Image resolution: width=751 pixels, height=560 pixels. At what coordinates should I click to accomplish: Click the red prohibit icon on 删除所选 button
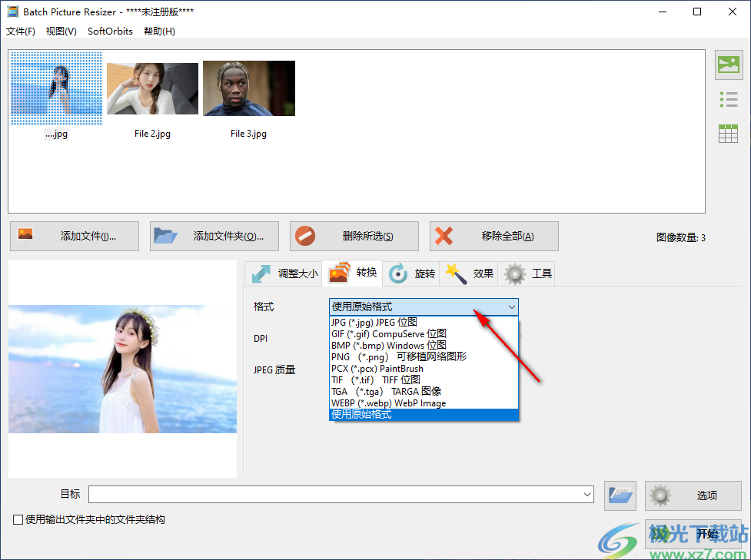click(306, 236)
